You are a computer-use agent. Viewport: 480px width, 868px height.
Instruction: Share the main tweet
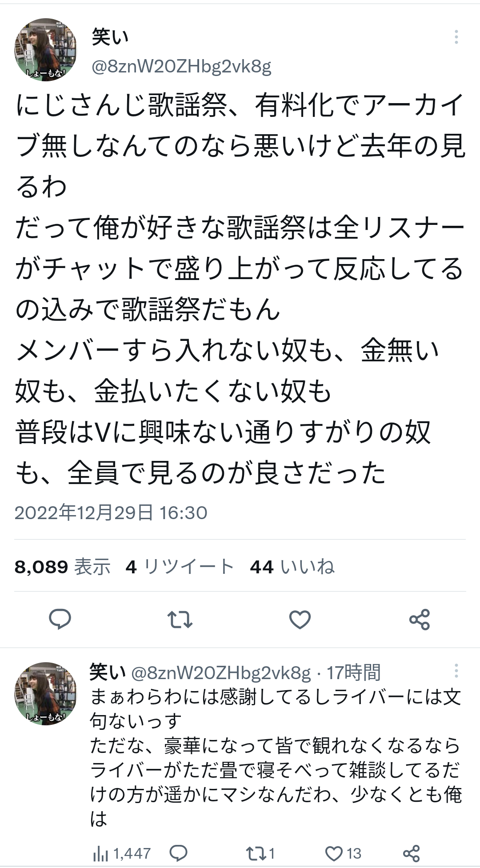(420, 619)
